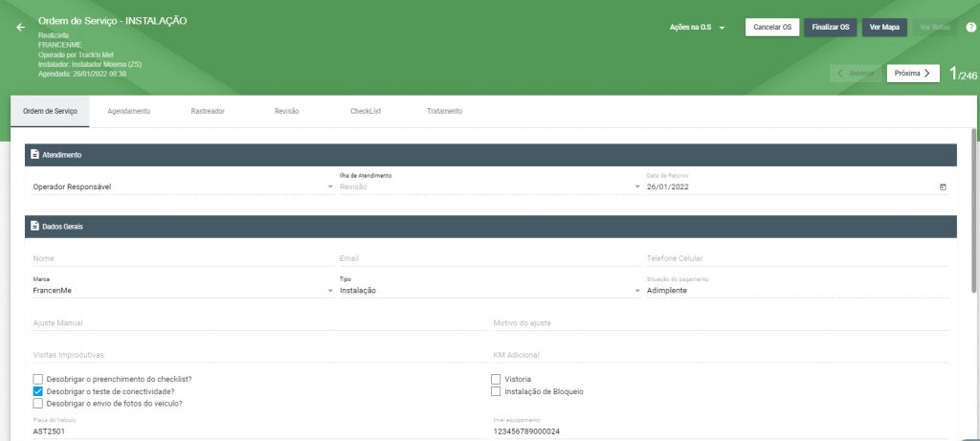
Task: Open the Tipo Instalação dropdown
Action: [490, 291]
